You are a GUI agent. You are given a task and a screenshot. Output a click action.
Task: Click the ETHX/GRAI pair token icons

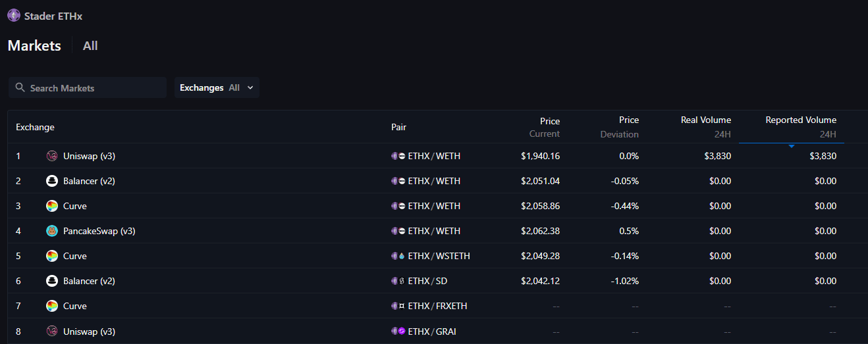pos(398,332)
